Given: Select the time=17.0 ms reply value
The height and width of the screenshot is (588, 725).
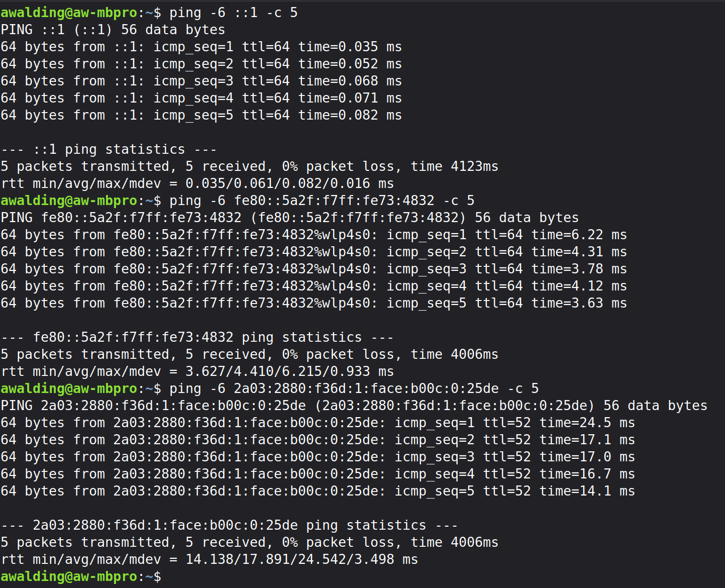Looking at the screenshot, I should 587,457.
